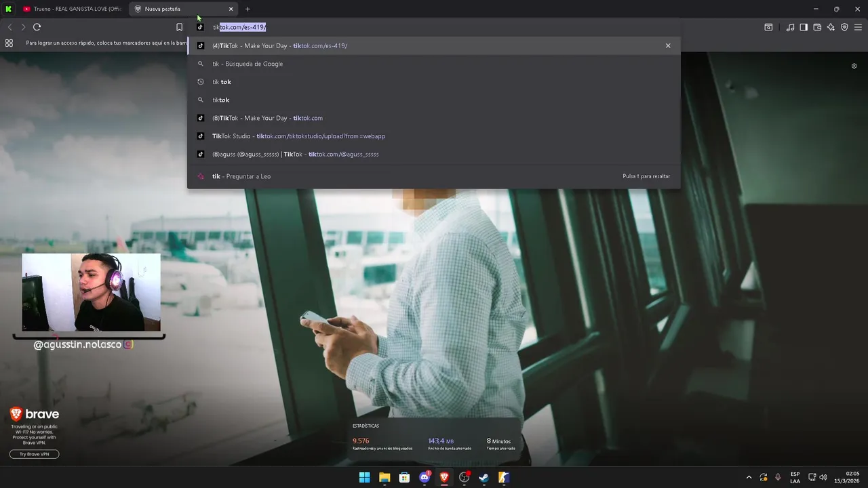Open Microsoft Store from the taskbar

(x=404, y=477)
